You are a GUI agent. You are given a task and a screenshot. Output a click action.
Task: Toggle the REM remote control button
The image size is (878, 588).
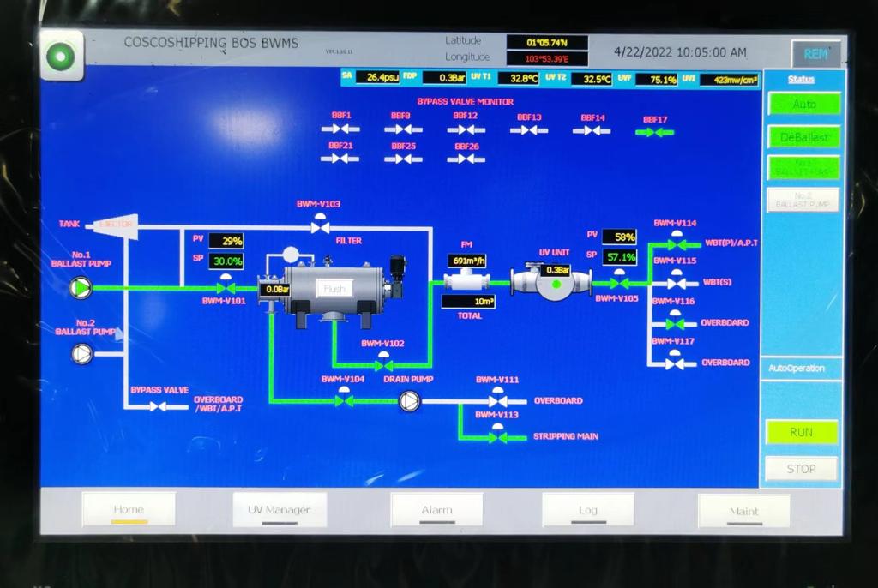(x=815, y=54)
